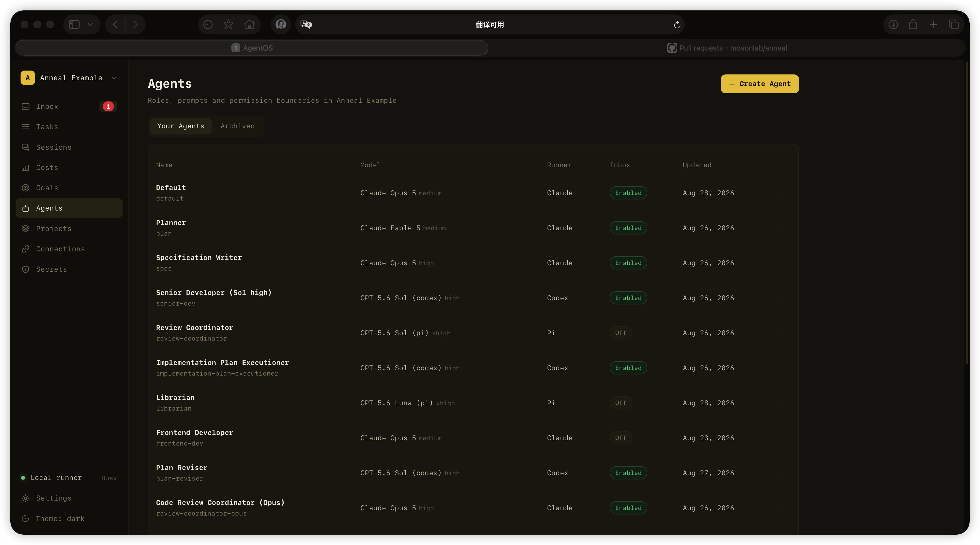Click the browser back arrow
This screenshot has height=545, width=980.
pyautogui.click(x=115, y=25)
